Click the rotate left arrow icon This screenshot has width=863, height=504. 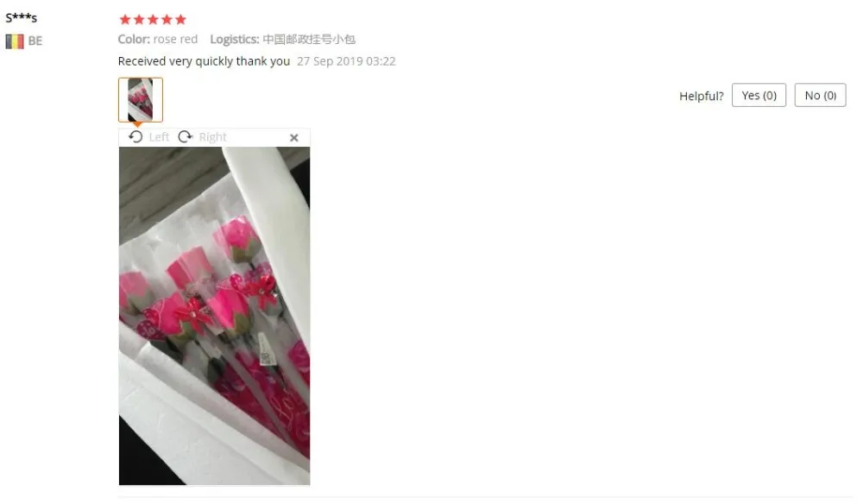(135, 137)
